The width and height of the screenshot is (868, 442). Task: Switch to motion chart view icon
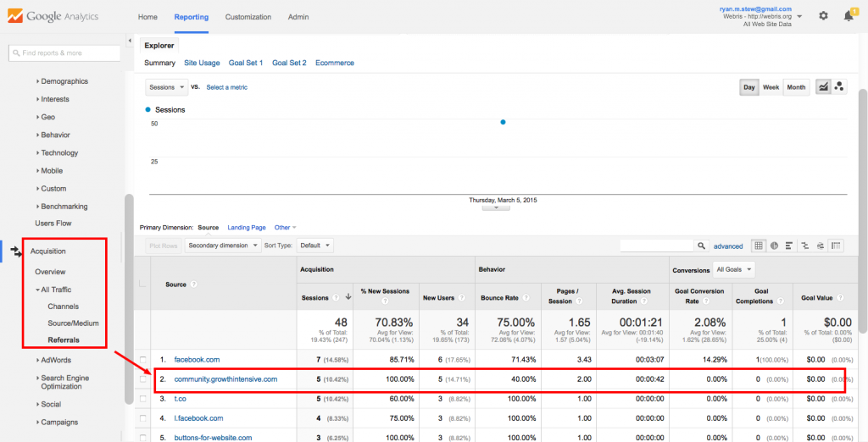pos(839,87)
